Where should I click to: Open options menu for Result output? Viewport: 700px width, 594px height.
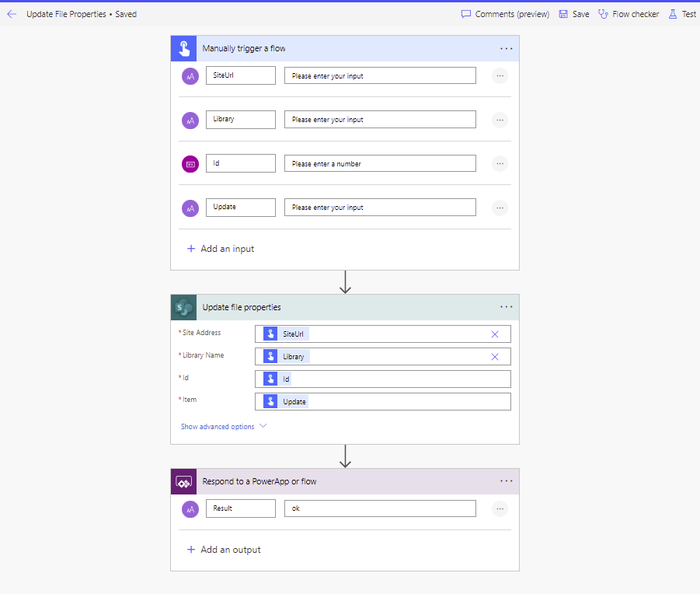(x=500, y=508)
